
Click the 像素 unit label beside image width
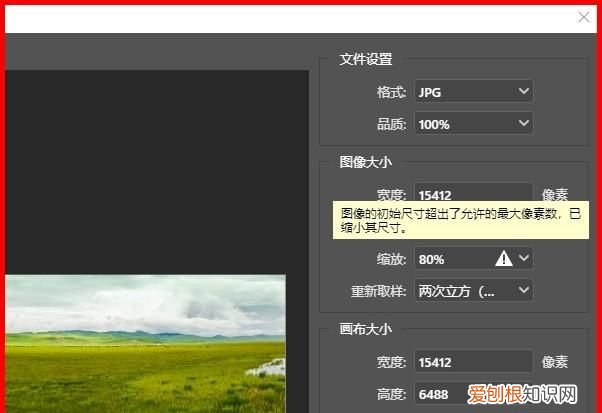coord(555,195)
